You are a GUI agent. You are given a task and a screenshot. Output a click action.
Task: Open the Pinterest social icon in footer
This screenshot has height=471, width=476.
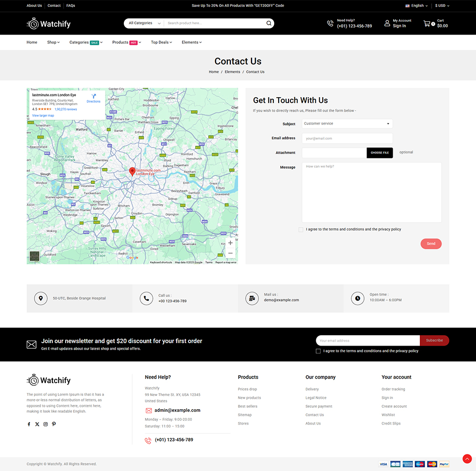(54, 424)
